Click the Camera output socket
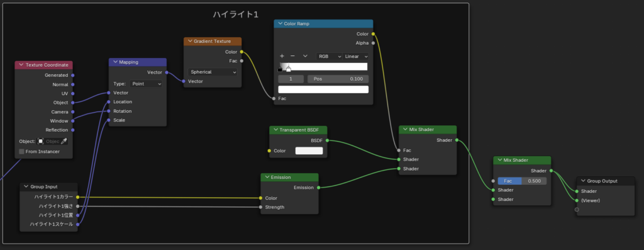The width and height of the screenshot is (644, 250). 73,112
